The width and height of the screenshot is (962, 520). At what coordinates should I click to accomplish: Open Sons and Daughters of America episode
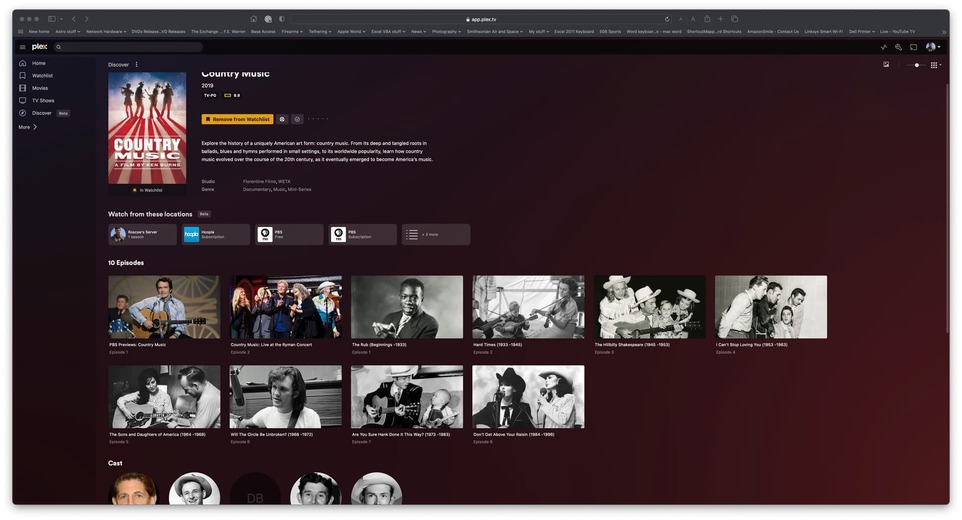(x=164, y=397)
